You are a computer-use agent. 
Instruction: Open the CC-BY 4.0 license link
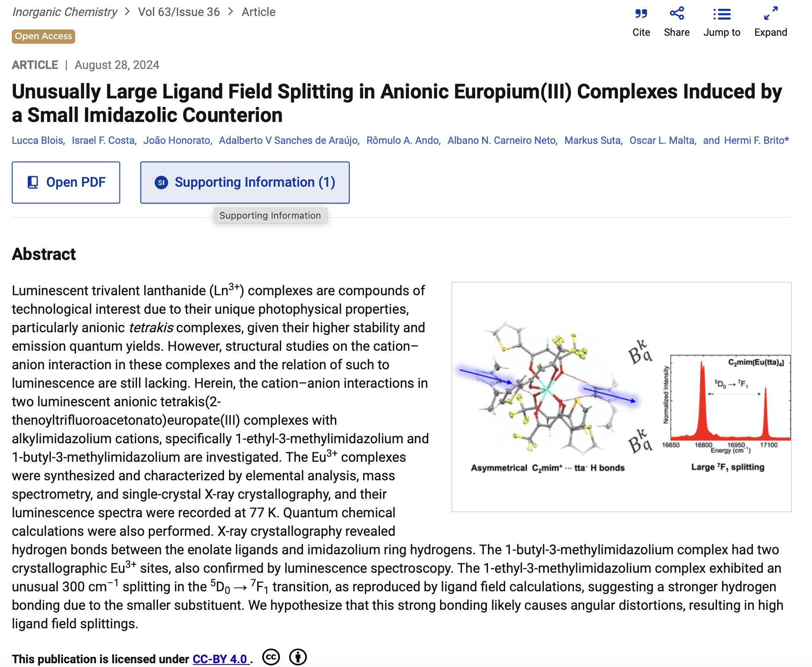pyautogui.click(x=220, y=659)
